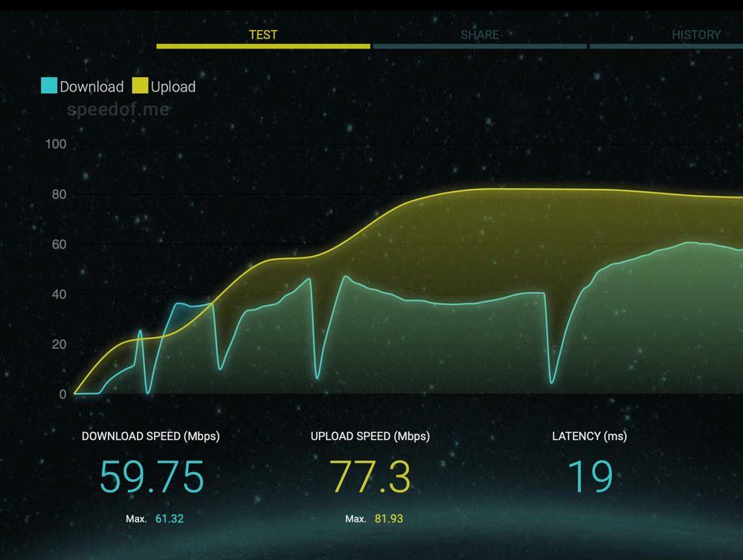Open the SHARE tab
Viewport: 743px width, 560px height.
[x=480, y=35]
